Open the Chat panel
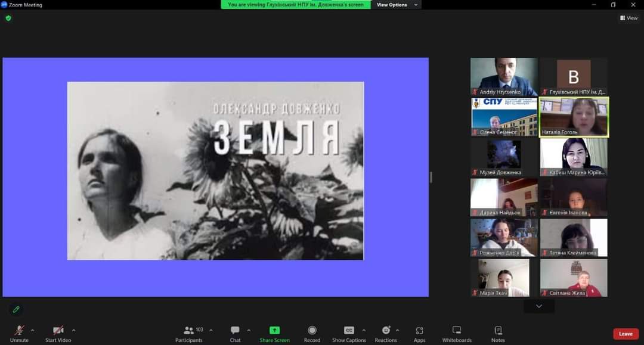The image size is (644, 345). pos(236,334)
